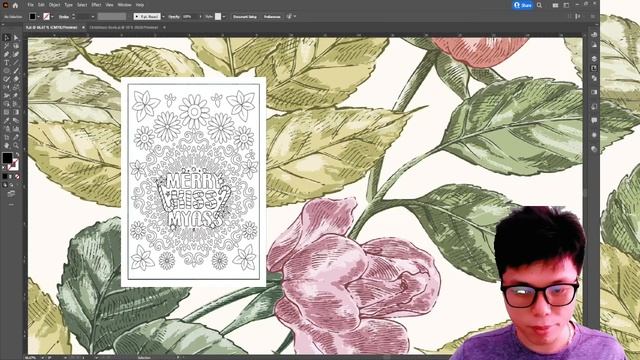
Task: Switch to Draw Normal mode
Action: (x=5, y=185)
